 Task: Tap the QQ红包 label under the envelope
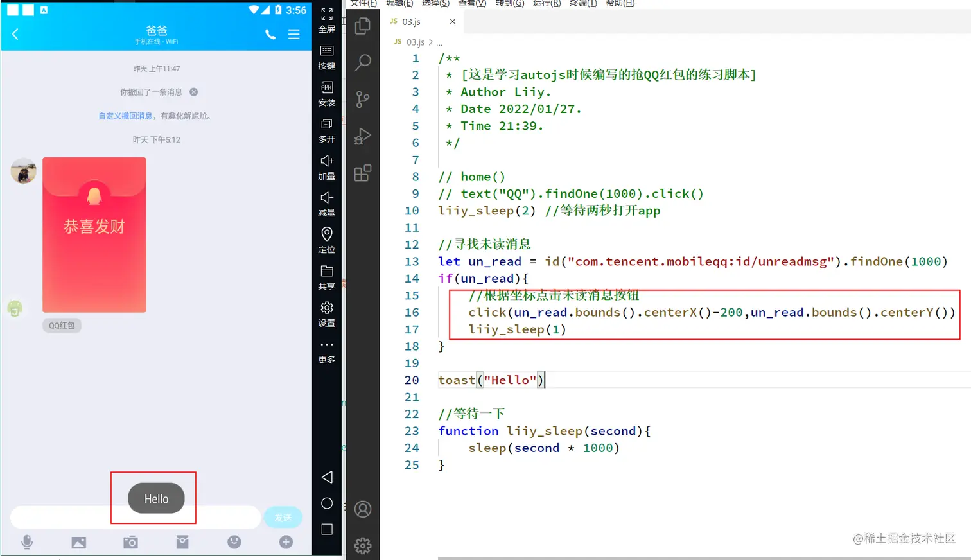point(62,326)
